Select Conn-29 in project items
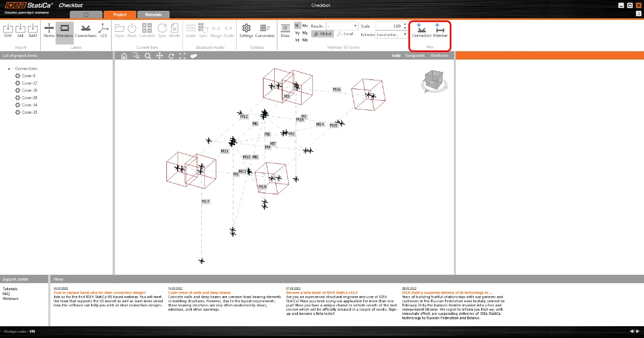Image resolution: width=644 pixels, height=338 pixels. (x=29, y=98)
